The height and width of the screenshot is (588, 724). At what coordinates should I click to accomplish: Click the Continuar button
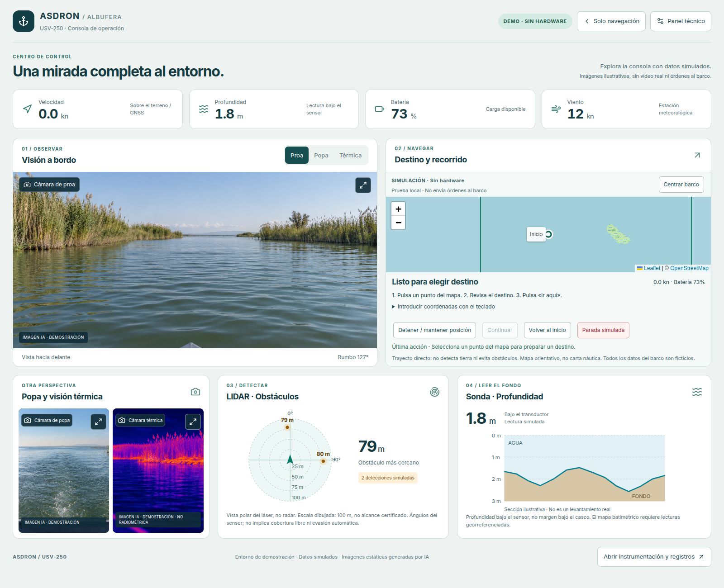tap(500, 330)
